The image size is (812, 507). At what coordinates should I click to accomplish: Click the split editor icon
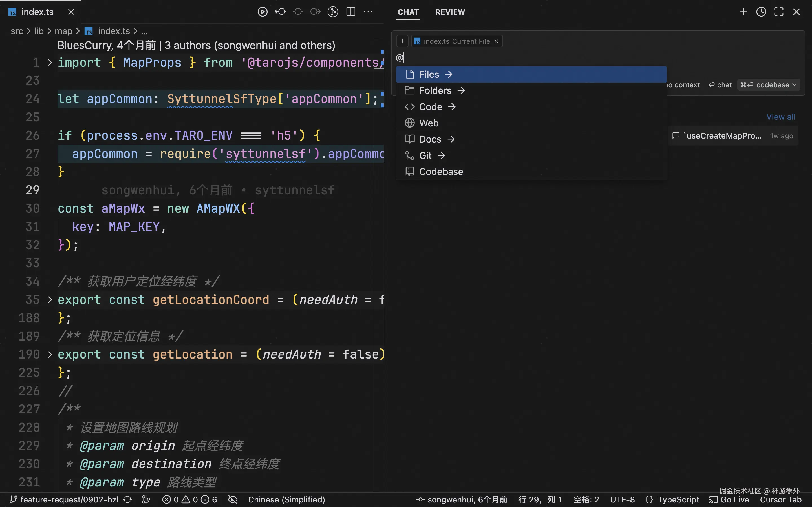pyautogui.click(x=351, y=12)
